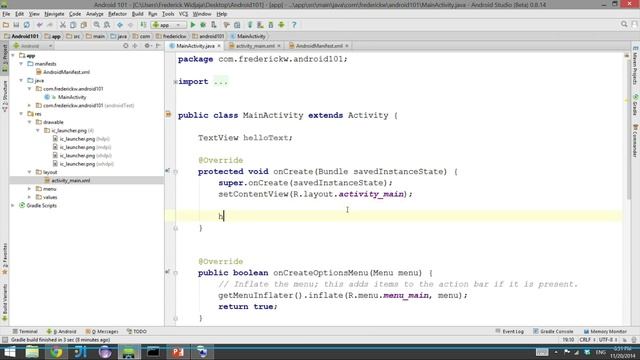
Task: Open the File menu
Action: coord(6,14)
